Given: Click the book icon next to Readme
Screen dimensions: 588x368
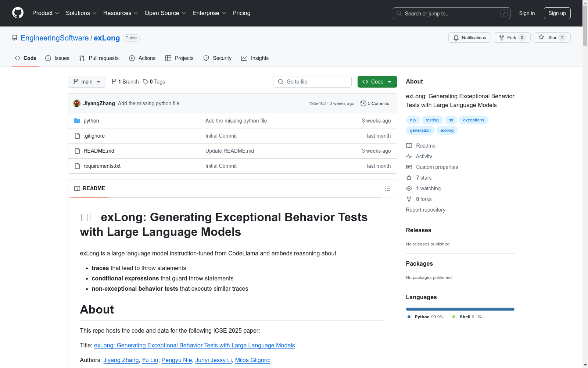Looking at the screenshot, I should 409,146.
